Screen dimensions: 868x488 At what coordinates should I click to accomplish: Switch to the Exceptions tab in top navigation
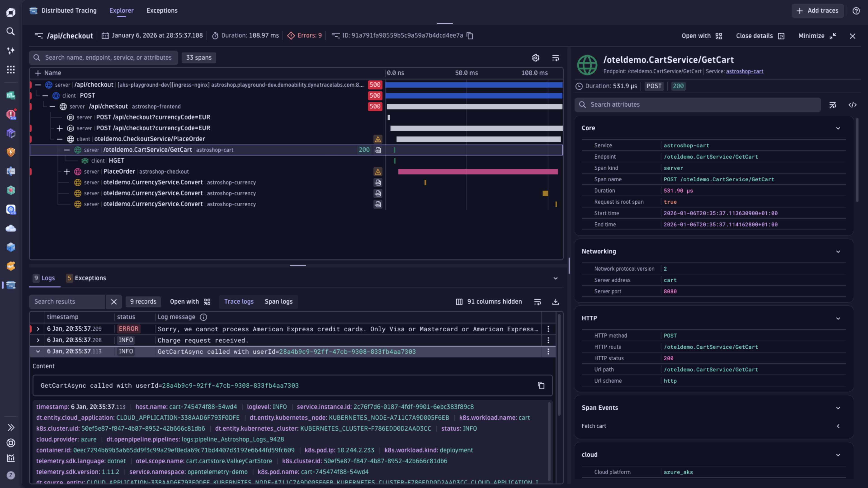pyautogui.click(x=162, y=10)
